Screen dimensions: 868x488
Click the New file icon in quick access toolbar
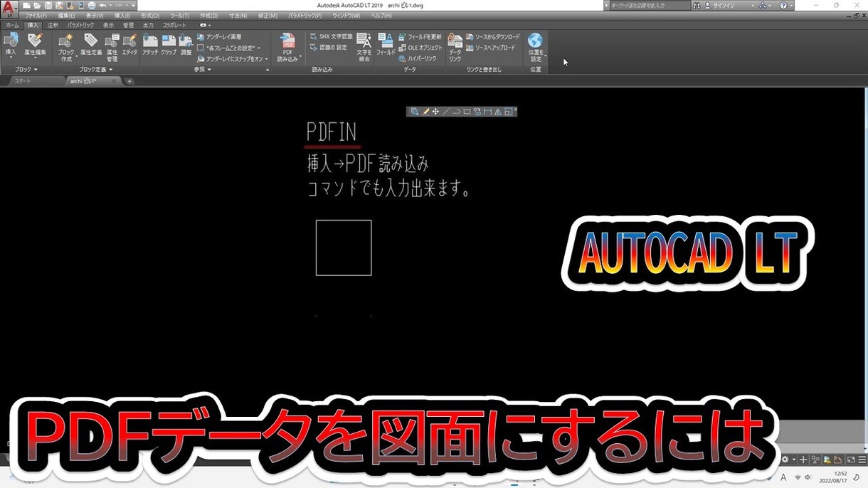pos(26,5)
